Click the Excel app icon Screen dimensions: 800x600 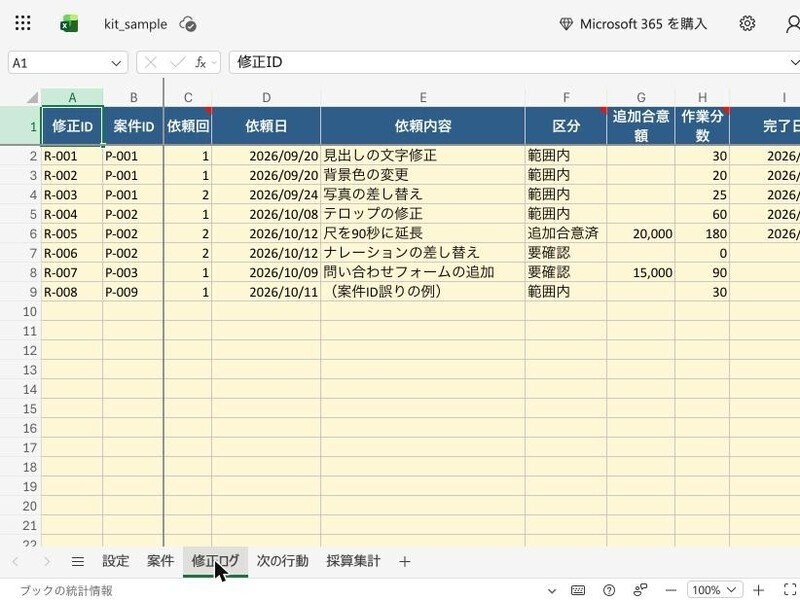pos(69,23)
